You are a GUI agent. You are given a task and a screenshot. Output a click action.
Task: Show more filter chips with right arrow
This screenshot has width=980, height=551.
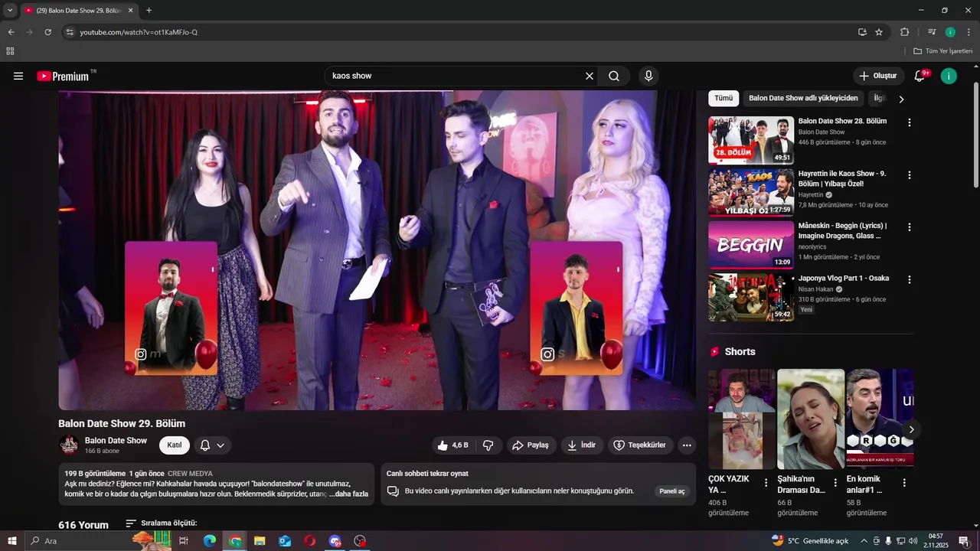901,99
